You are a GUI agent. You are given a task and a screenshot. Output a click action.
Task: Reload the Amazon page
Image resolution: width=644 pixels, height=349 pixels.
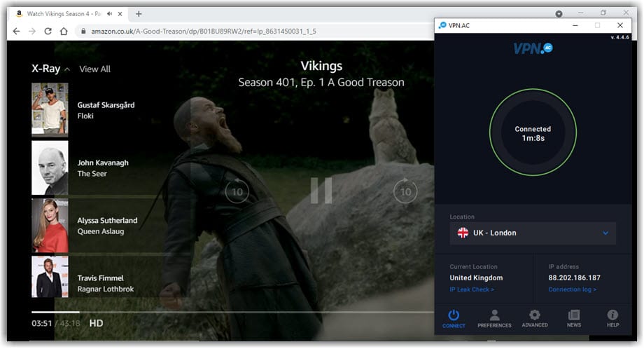point(48,32)
